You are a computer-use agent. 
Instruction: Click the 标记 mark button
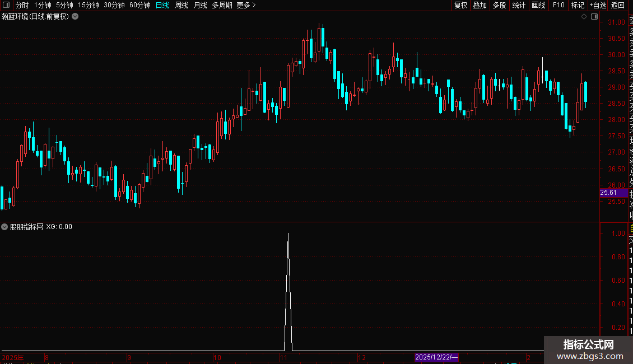[x=578, y=5]
